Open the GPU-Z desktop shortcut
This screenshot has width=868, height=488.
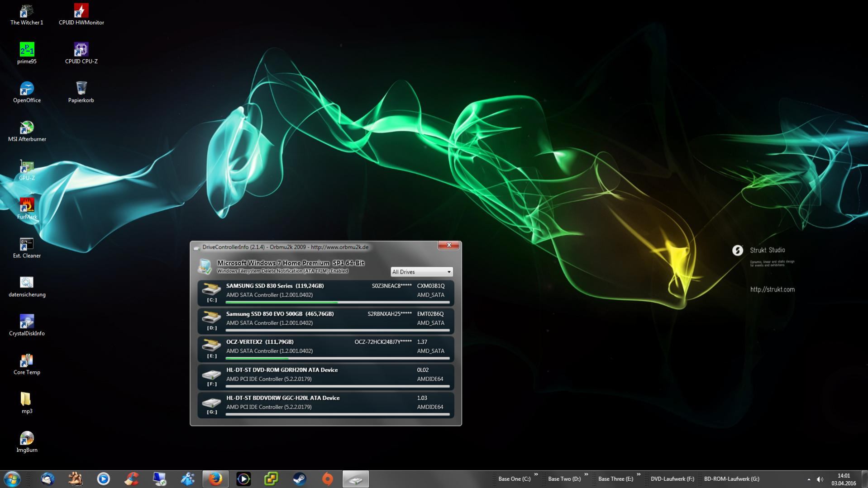[27, 170]
